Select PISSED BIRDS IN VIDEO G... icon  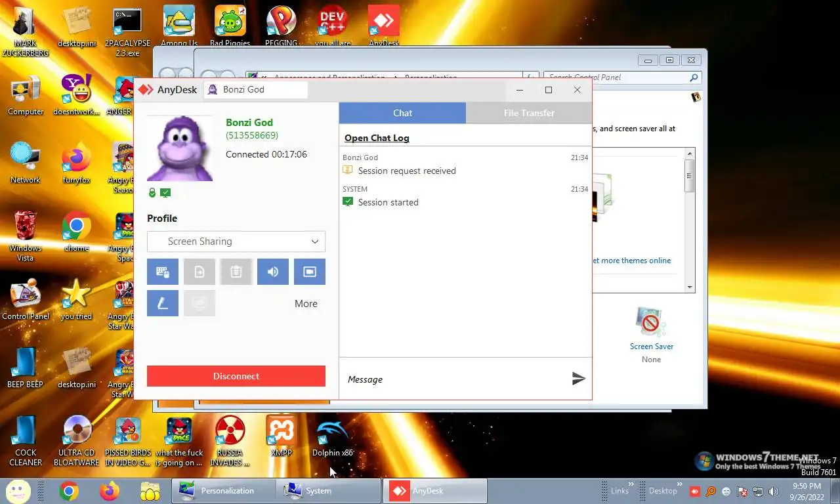click(128, 440)
